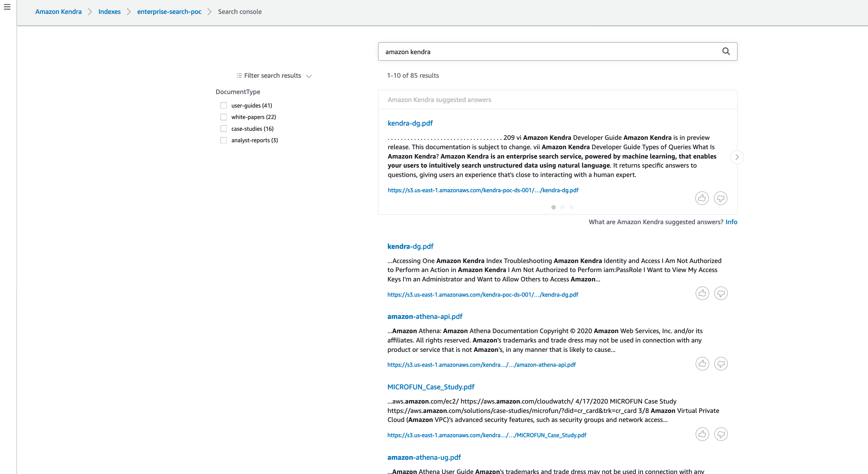Image resolution: width=868 pixels, height=474 pixels.
Task: Check the white-papers (22) filter
Action: 224,117
